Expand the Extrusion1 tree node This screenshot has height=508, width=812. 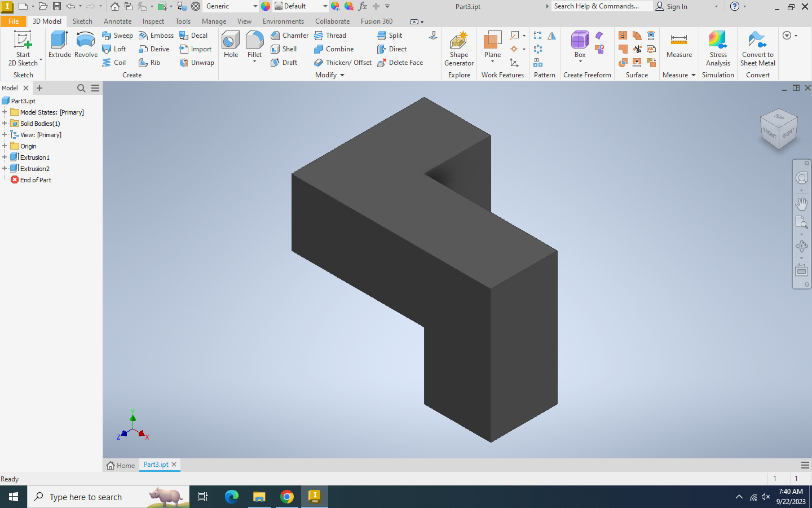(x=5, y=157)
